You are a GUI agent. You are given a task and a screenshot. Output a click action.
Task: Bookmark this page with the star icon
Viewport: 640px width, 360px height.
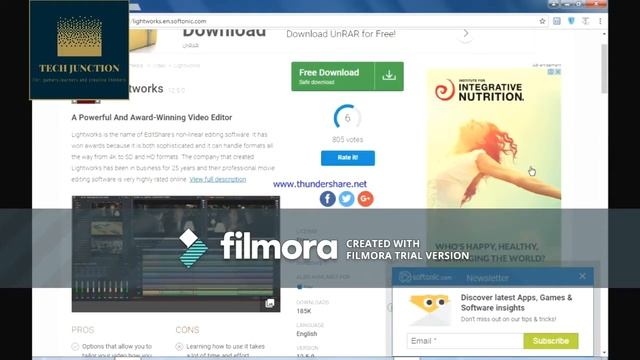pos(542,21)
